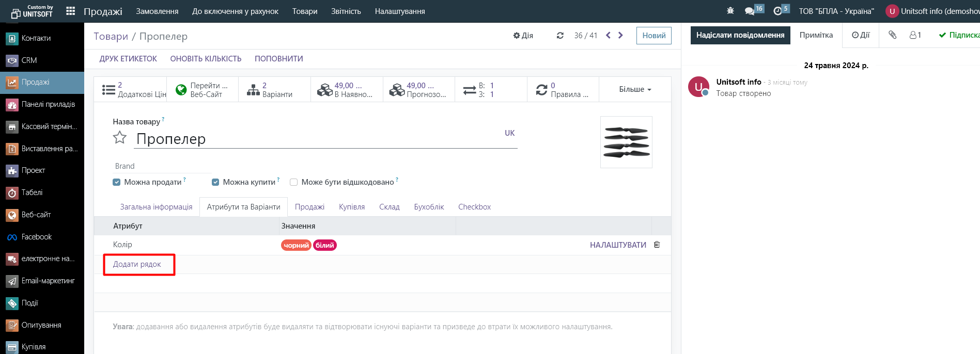Switch to the Загальна інформація tab
The width and height of the screenshot is (980, 354).
[156, 207]
